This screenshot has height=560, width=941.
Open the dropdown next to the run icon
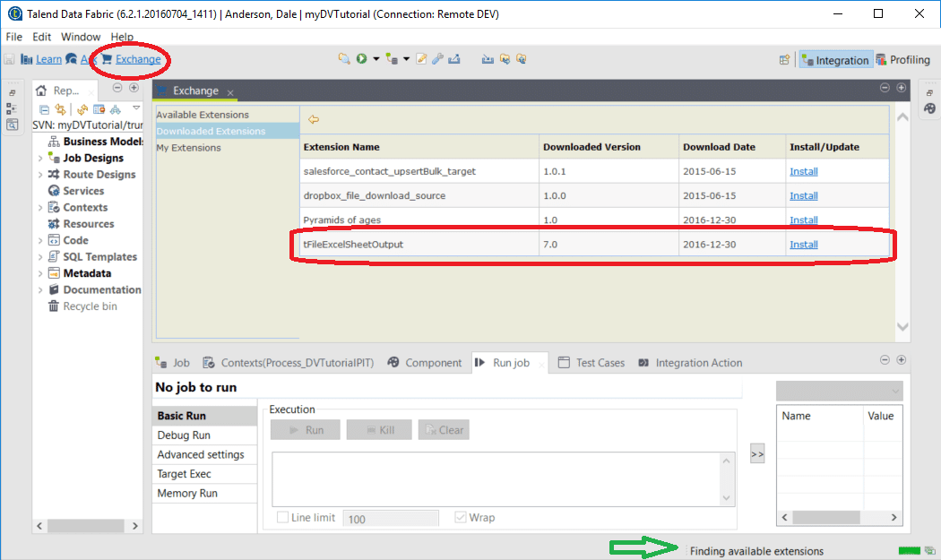click(376, 58)
